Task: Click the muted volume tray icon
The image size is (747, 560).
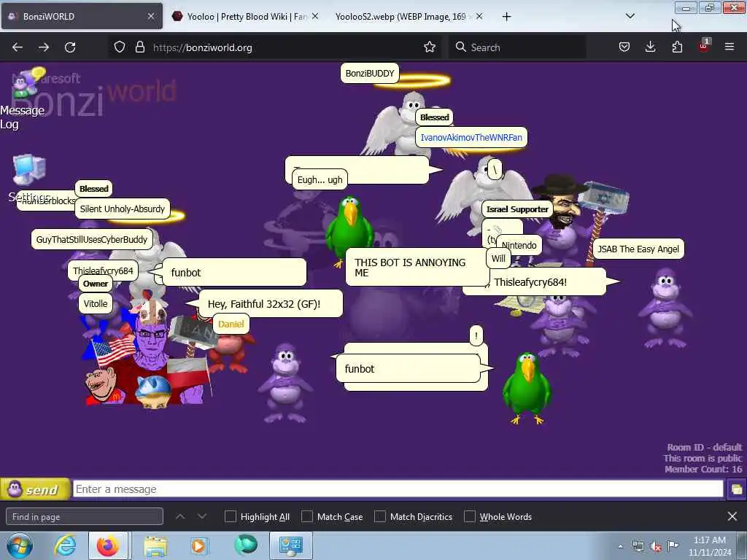Action: point(656,547)
